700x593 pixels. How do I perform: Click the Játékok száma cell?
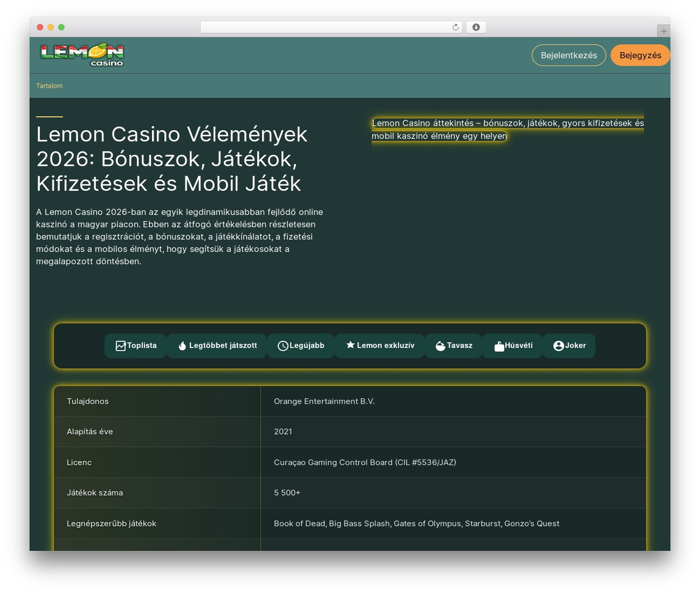[x=157, y=493]
